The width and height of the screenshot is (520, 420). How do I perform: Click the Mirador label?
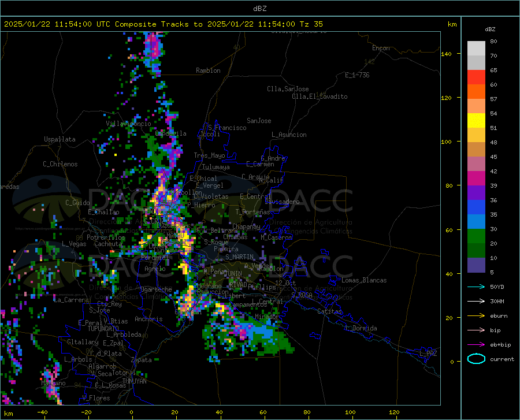[267, 317]
